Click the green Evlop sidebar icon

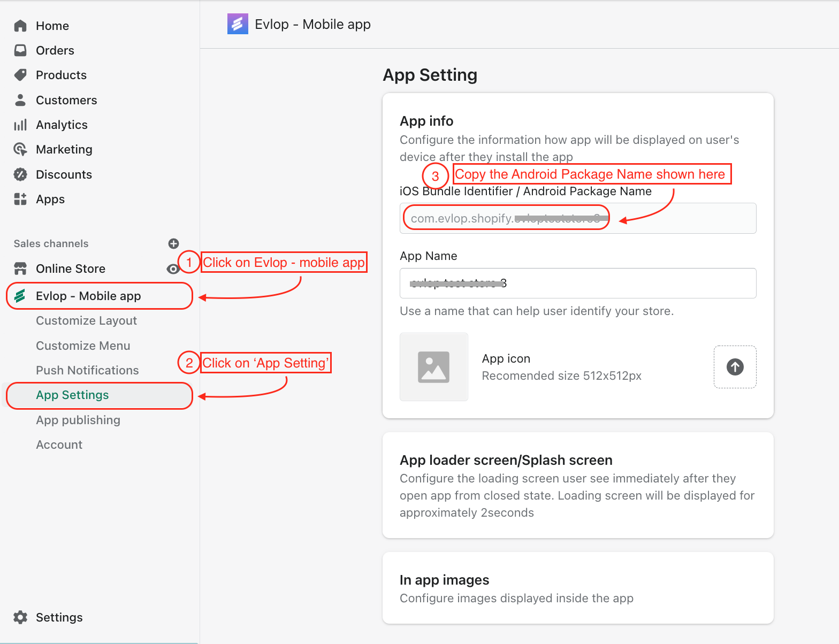pyautogui.click(x=20, y=296)
